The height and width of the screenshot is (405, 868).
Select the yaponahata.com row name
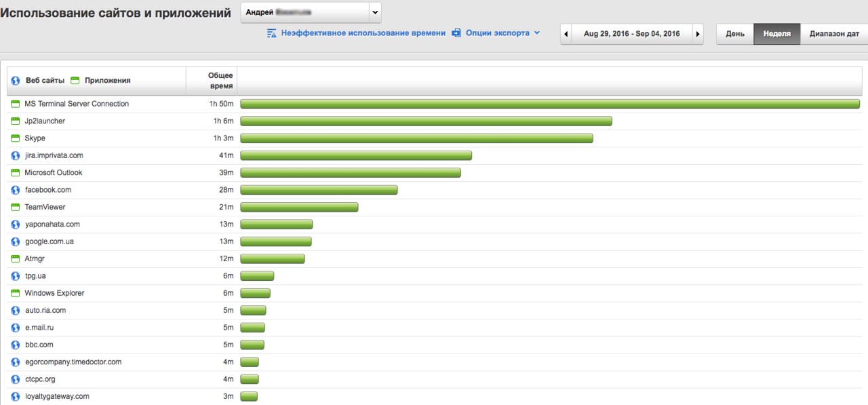coord(52,225)
